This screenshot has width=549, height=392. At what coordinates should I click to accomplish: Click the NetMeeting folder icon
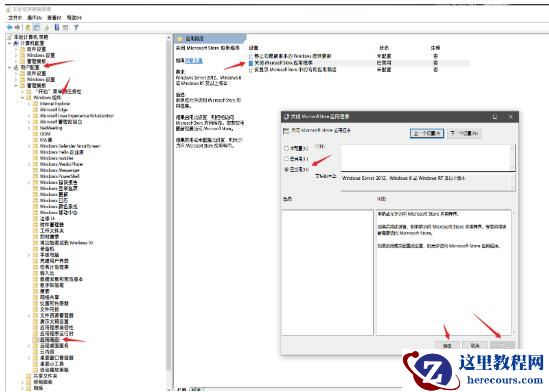(x=35, y=128)
